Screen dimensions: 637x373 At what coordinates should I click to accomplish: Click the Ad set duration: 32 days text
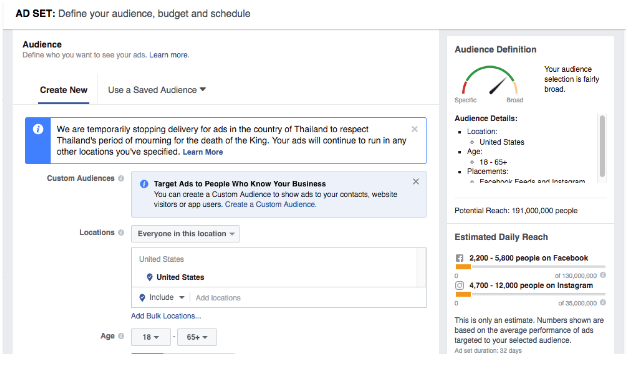(x=488, y=351)
